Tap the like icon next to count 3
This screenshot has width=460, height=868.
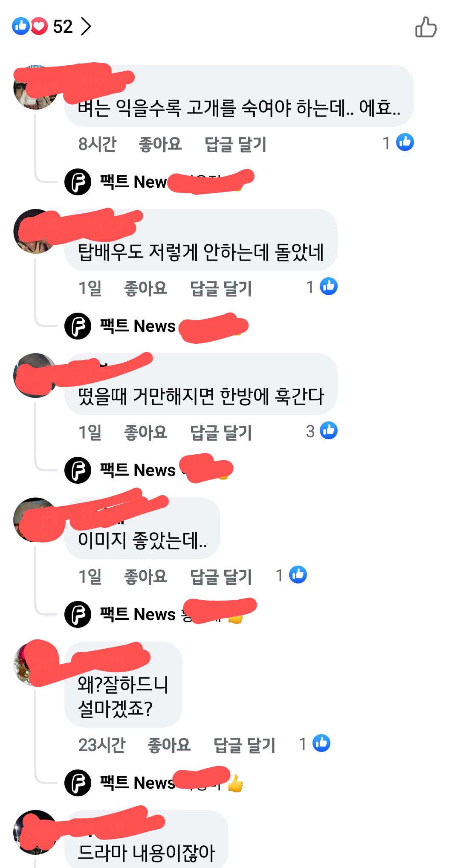(329, 430)
